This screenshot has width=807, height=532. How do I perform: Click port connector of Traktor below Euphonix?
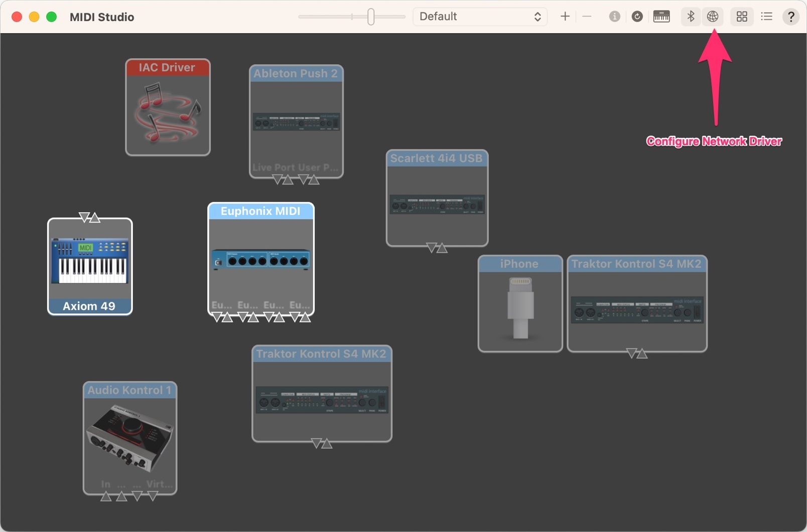(322, 443)
